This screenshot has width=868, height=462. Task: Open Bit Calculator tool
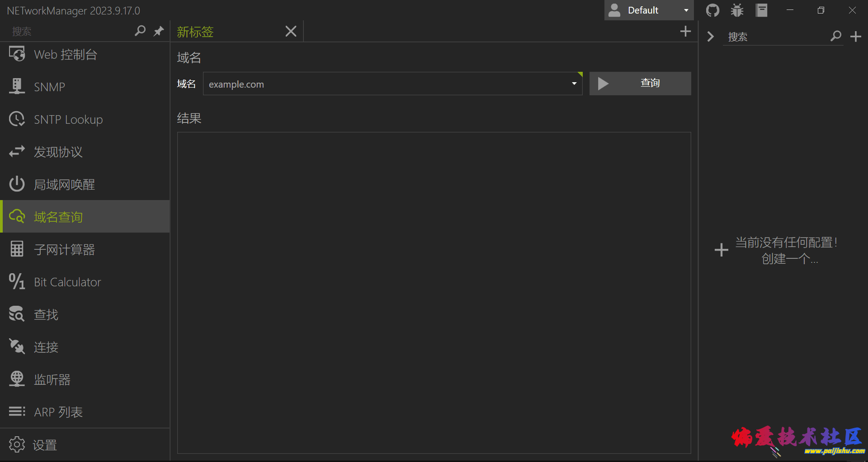coord(67,282)
